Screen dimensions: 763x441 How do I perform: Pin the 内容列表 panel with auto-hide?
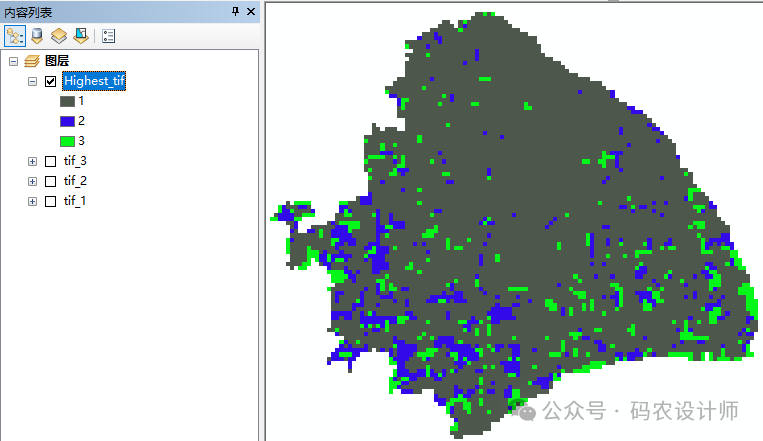coord(235,11)
